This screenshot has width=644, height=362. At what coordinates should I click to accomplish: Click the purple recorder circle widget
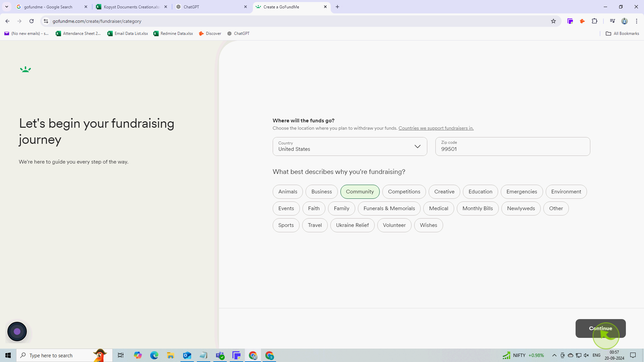point(17,331)
